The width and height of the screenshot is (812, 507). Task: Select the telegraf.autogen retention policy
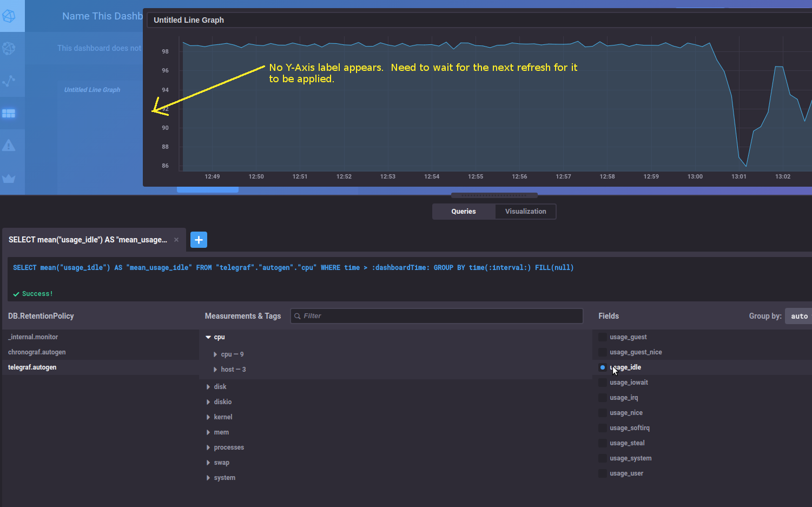point(32,367)
